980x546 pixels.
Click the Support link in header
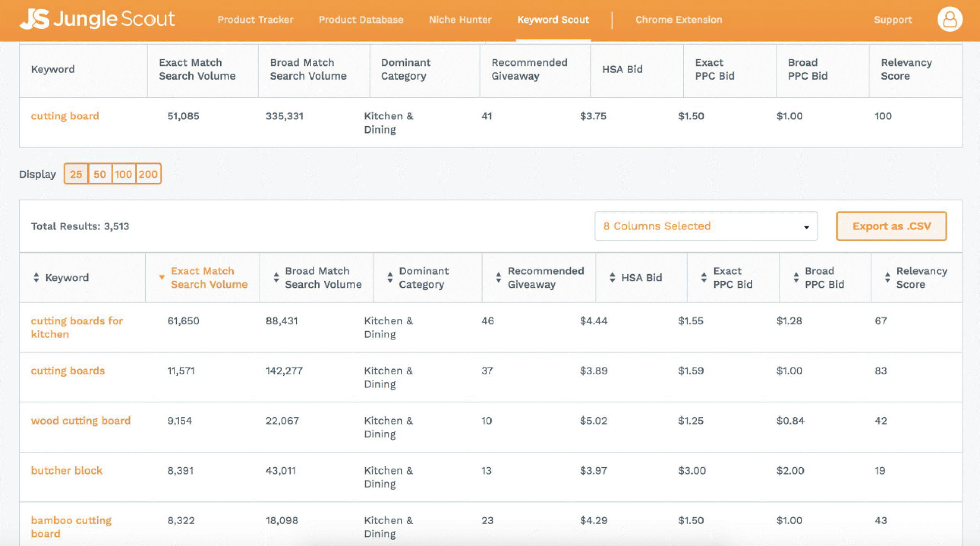point(893,20)
